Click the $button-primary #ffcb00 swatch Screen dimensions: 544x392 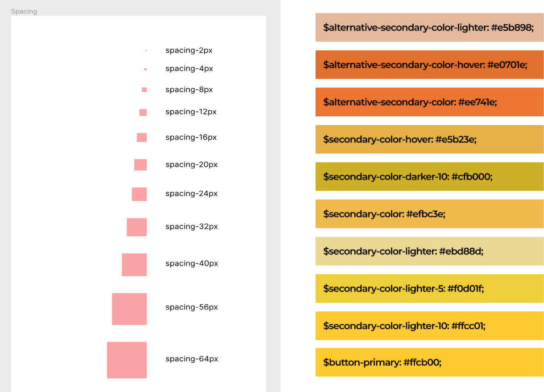429,363
